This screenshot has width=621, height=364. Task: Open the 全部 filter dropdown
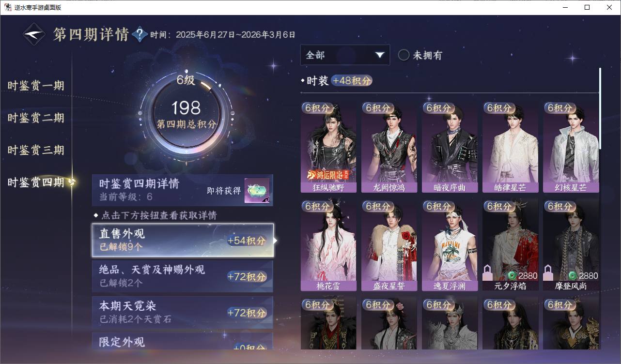[345, 55]
